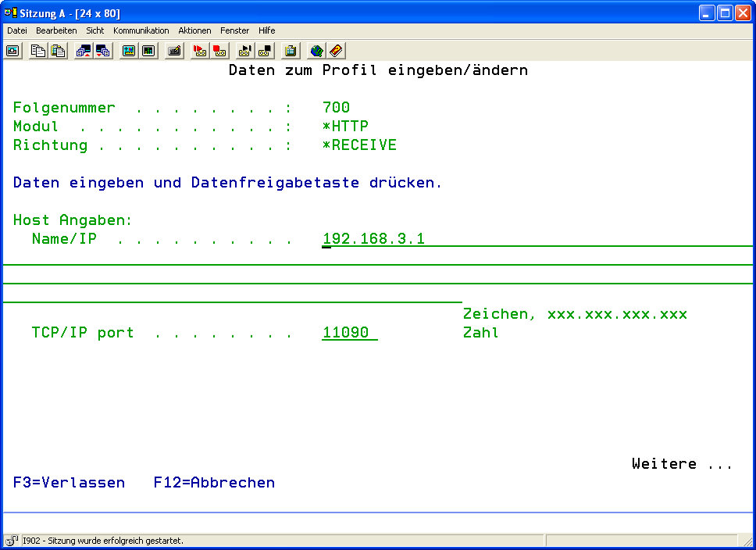Select the TCP/IP port field with 11090
This screenshot has height=550, width=756.
349,333
